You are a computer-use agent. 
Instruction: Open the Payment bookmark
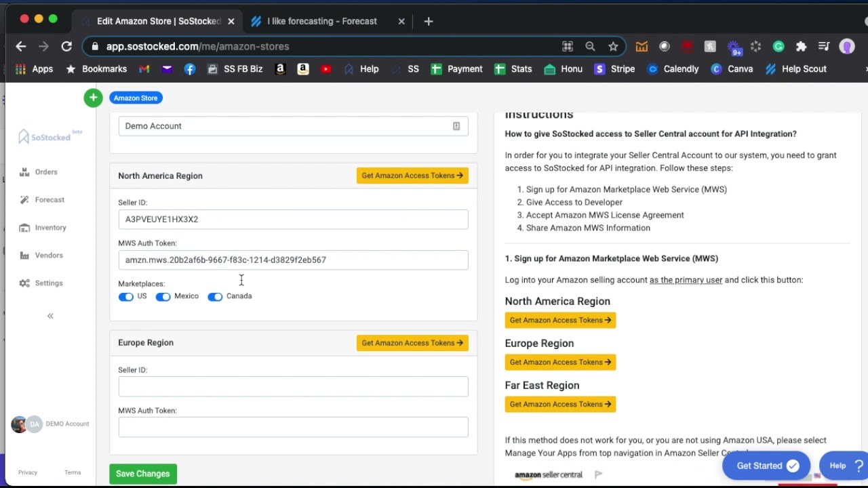click(457, 69)
